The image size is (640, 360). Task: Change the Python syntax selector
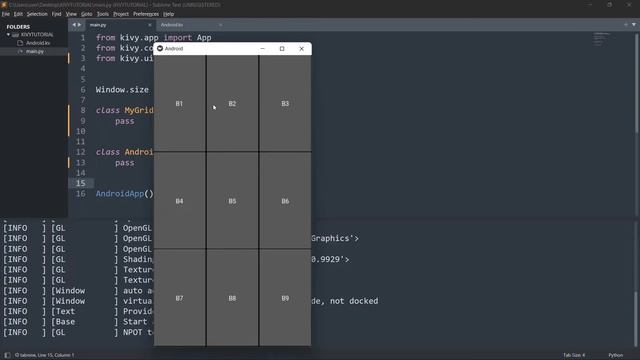(x=616, y=355)
